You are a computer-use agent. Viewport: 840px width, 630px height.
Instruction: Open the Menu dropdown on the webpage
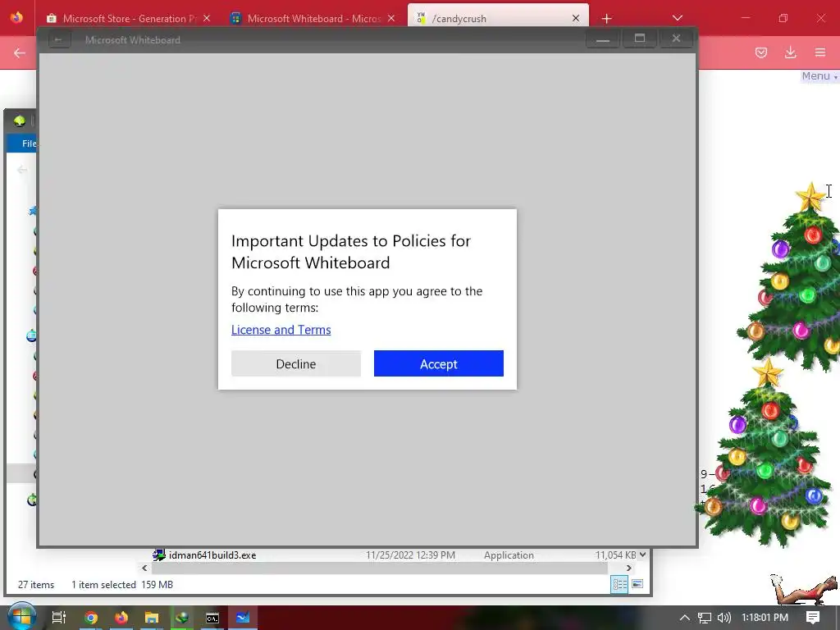tap(819, 76)
